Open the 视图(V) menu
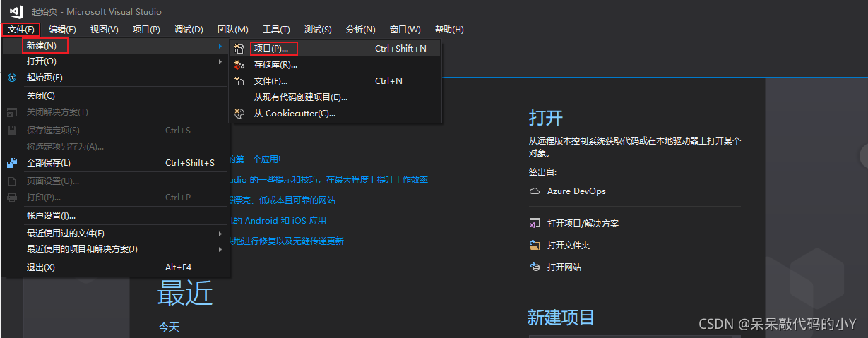Viewport: 868px width, 338px height. click(x=105, y=30)
